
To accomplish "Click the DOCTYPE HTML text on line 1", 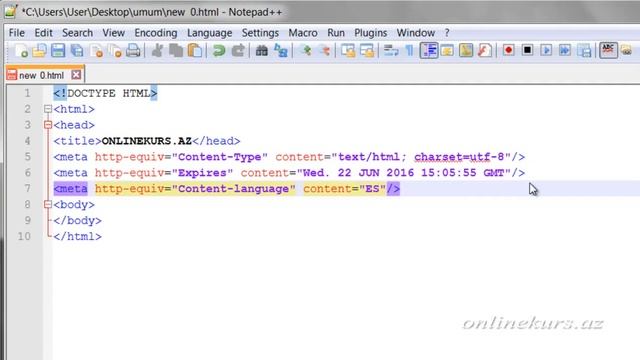I will click(109, 93).
